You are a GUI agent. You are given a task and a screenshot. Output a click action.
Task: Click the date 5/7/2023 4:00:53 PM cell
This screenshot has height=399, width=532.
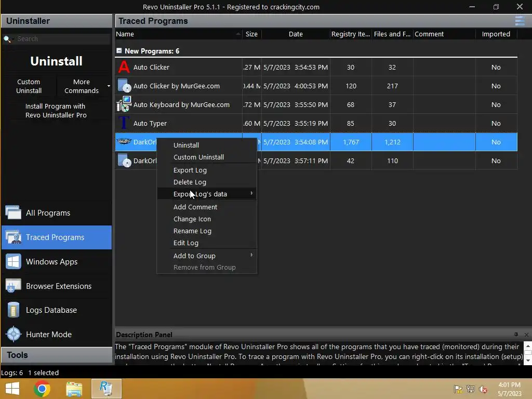pos(296,86)
